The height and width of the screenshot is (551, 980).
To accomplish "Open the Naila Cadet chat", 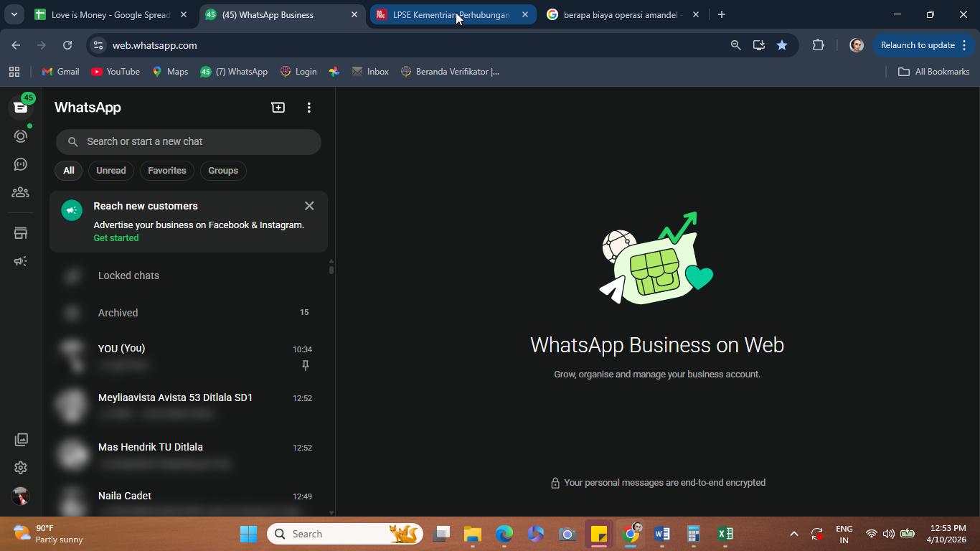I will [x=189, y=500].
